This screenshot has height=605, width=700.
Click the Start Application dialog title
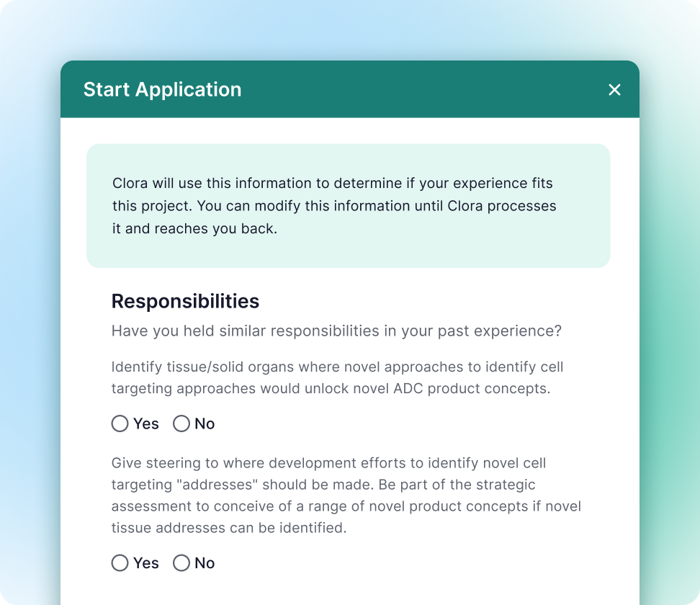coord(162,89)
